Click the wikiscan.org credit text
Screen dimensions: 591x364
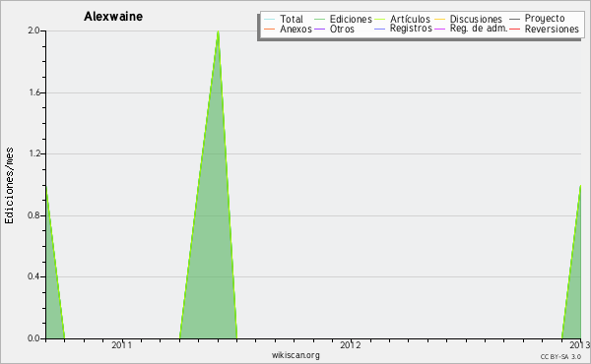295,355
